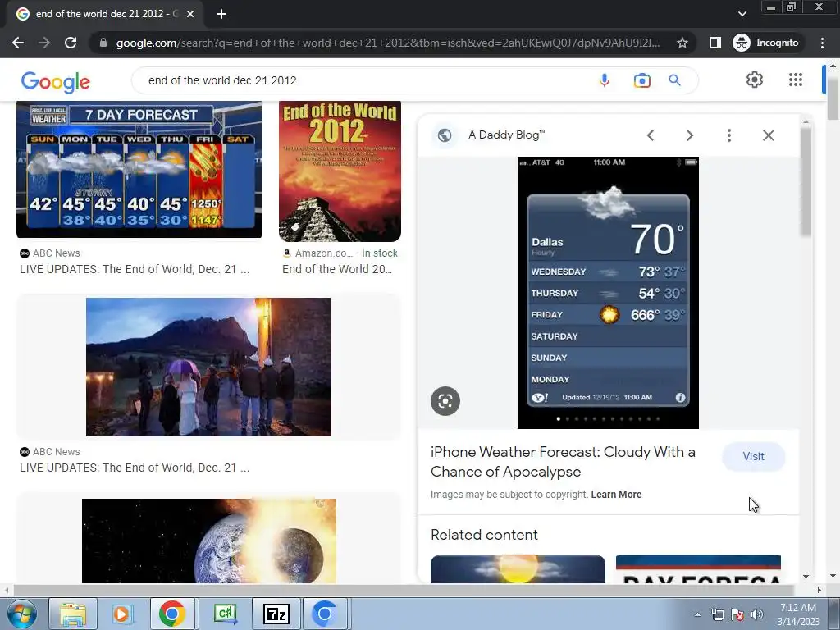Search inside image with Lens icon
This screenshot has height=630, width=840.
coord(445,400)
